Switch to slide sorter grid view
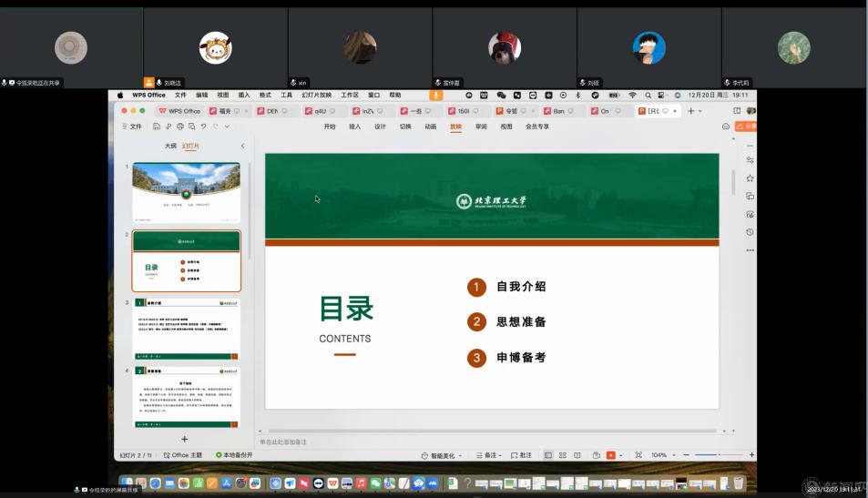The image size is (868, 498). click(562, 455)
